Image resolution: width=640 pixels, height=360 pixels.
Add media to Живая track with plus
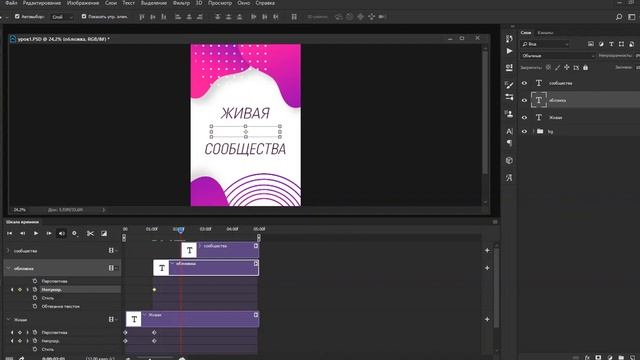click(x=487, y=319)
